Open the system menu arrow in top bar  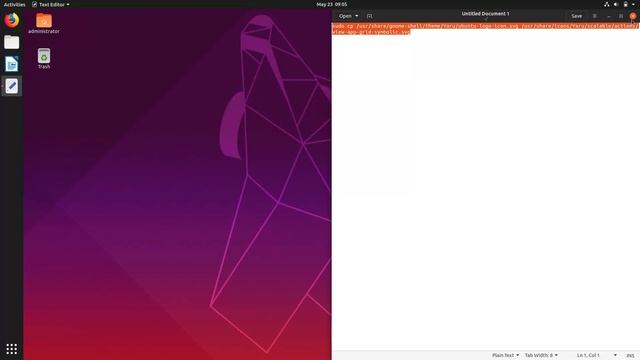[x=634, y=4]
